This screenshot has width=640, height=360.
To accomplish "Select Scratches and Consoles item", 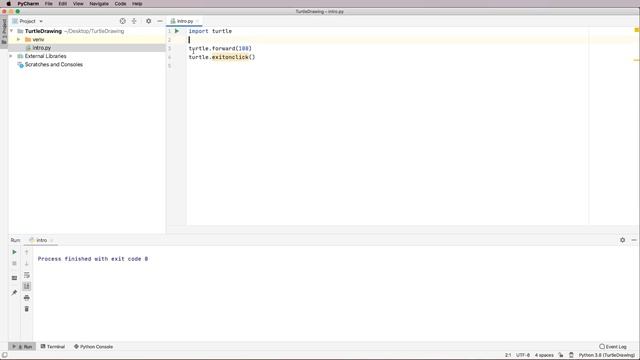I will (x=53, y=64).
